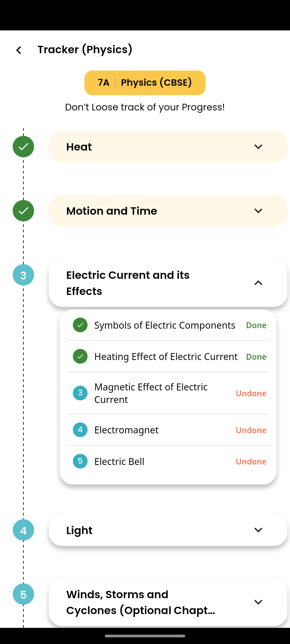
Task: Toggle checkmark for Symbols of Electric Components
Action: (80, 325)
